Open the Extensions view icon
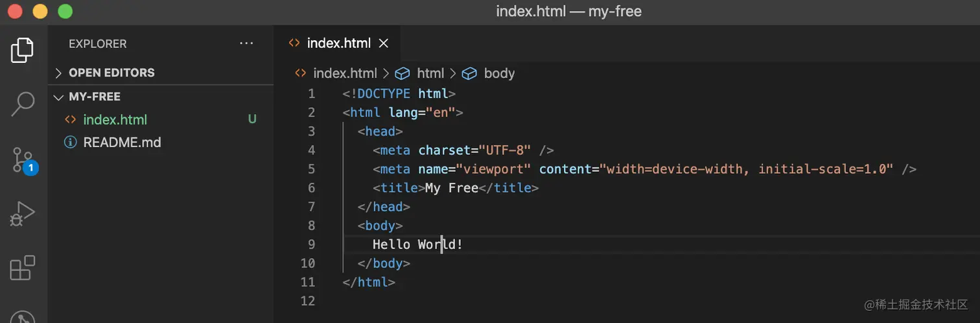980x323 pixels. (x=23, y=267)
